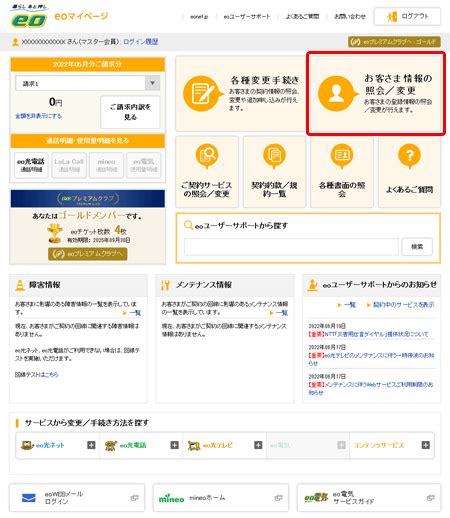The width and height of the screenshot is (450, 518).
Task: Expand eo光テレビ plus button
Action: point(258,445)
